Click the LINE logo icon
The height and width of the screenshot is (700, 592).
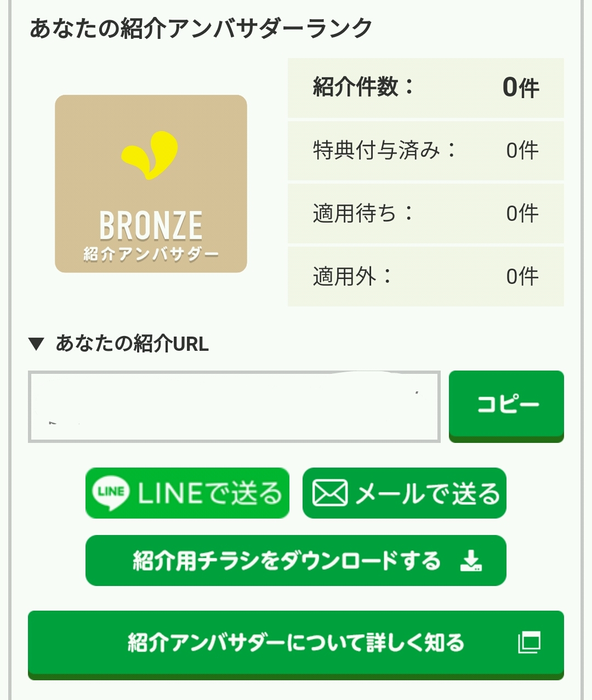111,492
